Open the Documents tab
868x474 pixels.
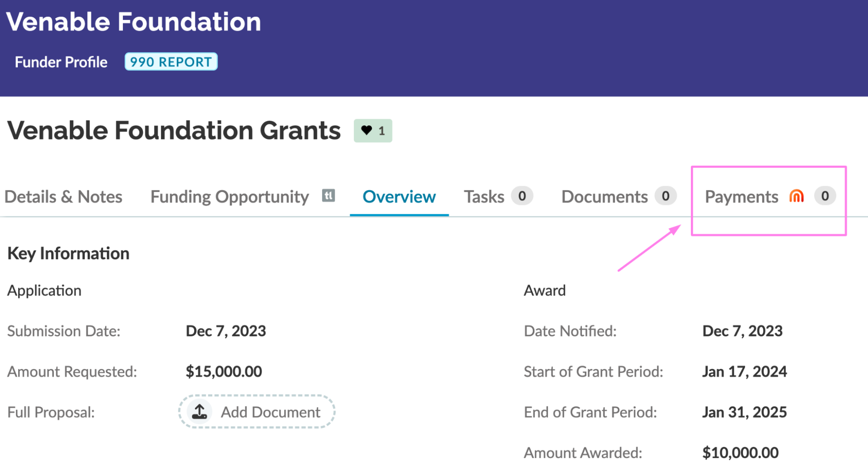[604, 197]
